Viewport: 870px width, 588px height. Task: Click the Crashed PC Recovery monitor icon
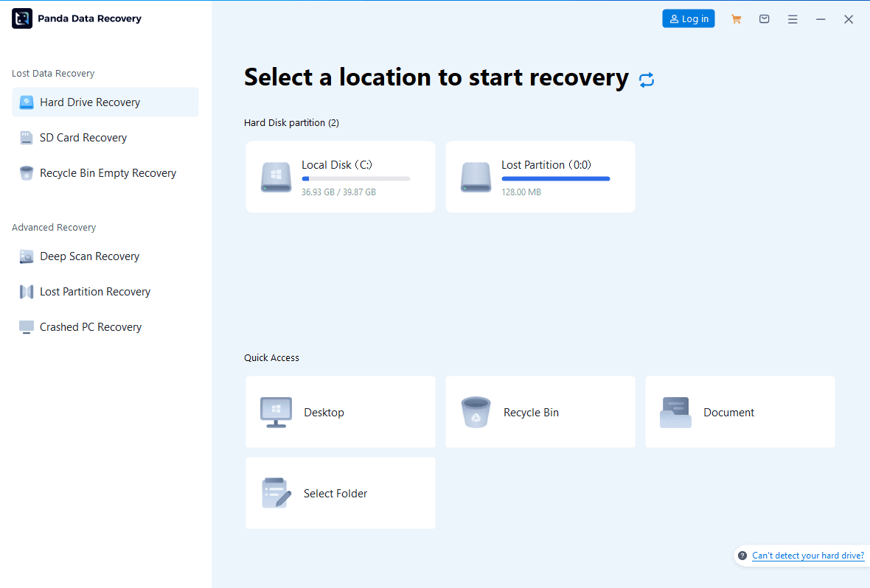pos(26,327)
